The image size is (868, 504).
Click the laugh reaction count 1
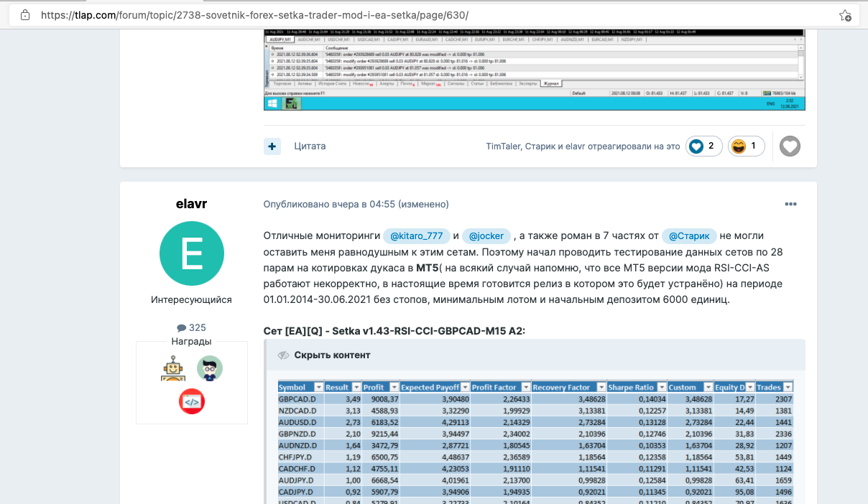coord(753,146)
